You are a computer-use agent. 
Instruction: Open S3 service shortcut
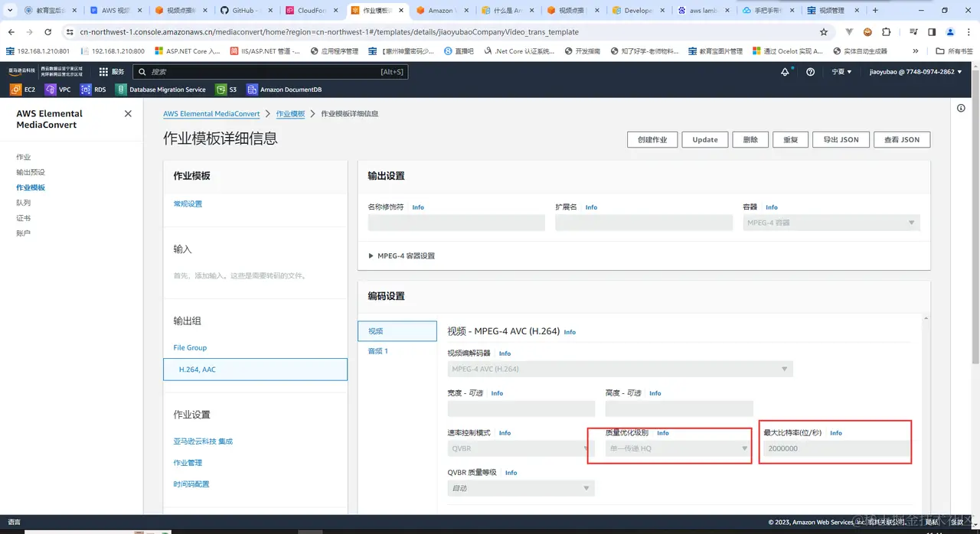[227, 90]
